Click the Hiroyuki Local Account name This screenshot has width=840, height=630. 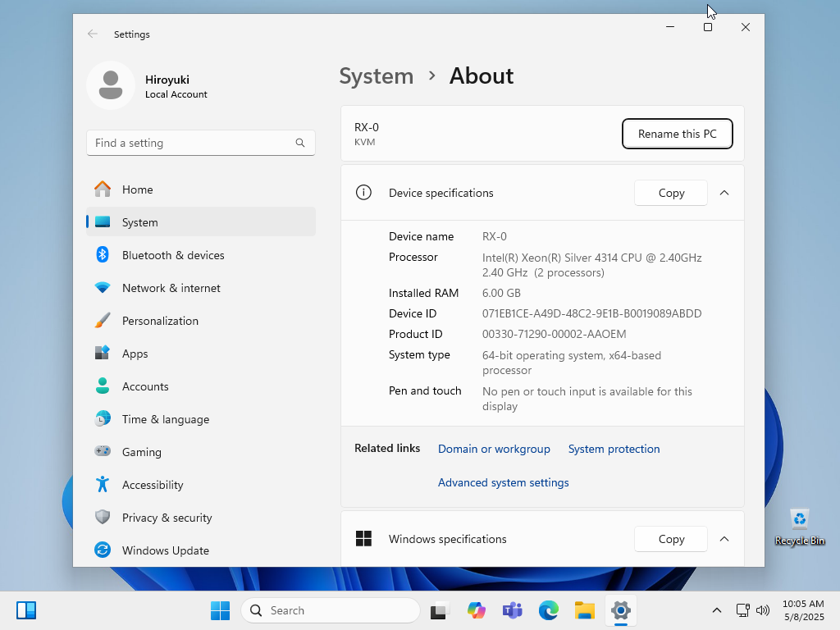pyautogui.click(x=176, y=86)
